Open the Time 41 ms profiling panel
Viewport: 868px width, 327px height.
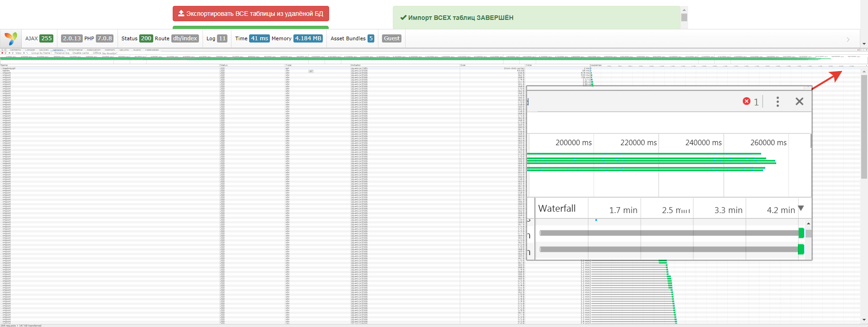252,38
